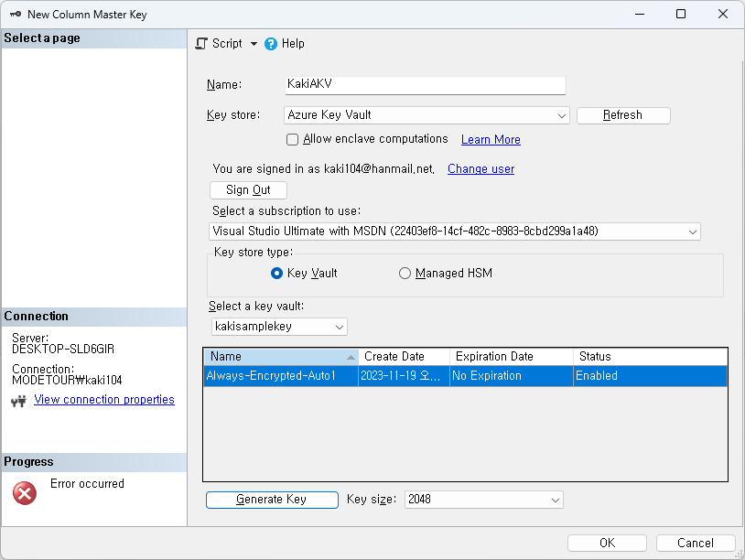Open the Key size 2048 dropdown
745x560 pixels.
pos(483,500)
